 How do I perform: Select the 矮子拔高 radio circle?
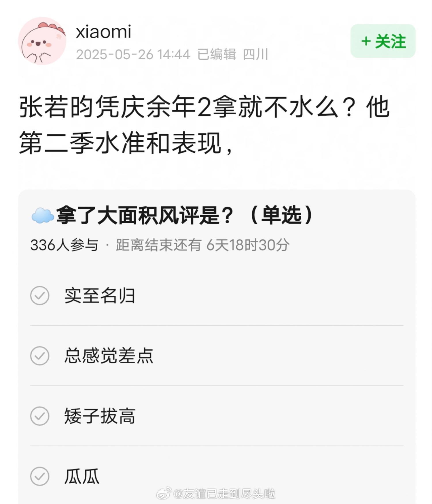[x=40, y=416]
